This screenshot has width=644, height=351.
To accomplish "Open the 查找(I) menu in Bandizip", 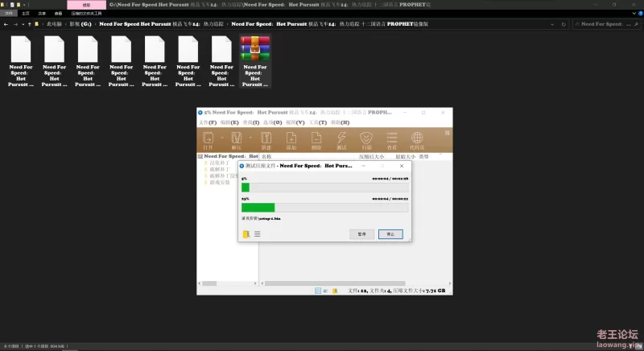I will [250, 122].
